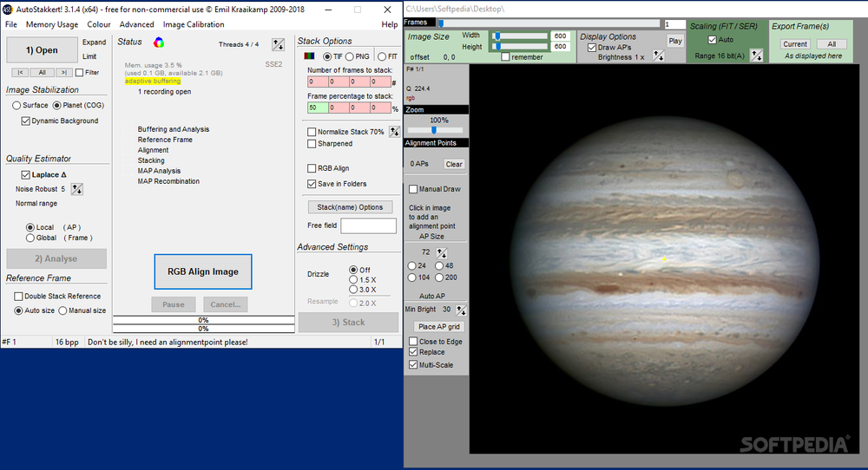
Task: Adjust the Brightness stepper in Display Options
Action: tap(658, 55)
